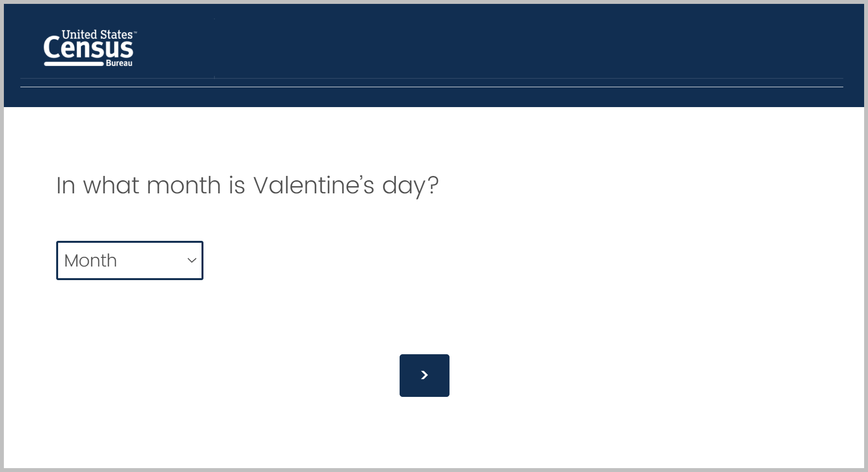Click the word "Census" in the logo
The image size is (868, 472).
[x=88, y=49]
